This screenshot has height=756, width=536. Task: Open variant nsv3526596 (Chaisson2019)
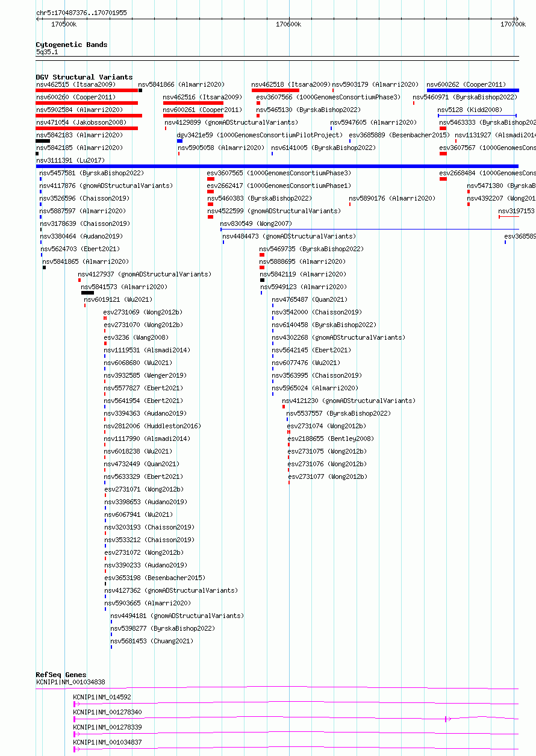pyautogui.click(x=85, y=198)
